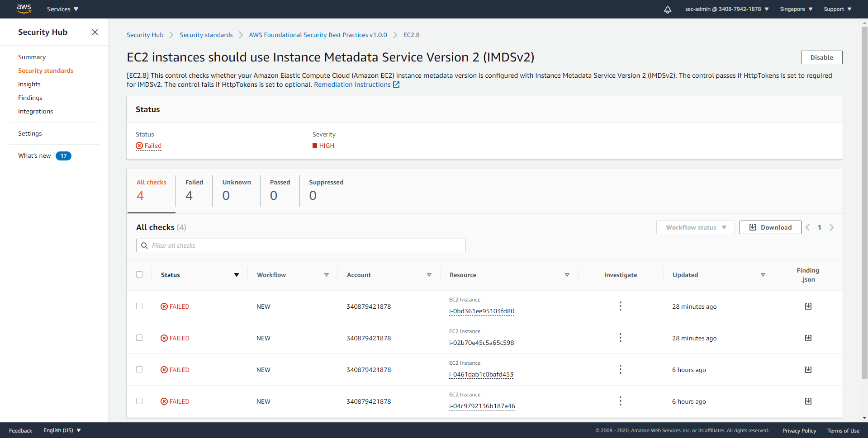Open Remediation instructions link

coord(352,85)
